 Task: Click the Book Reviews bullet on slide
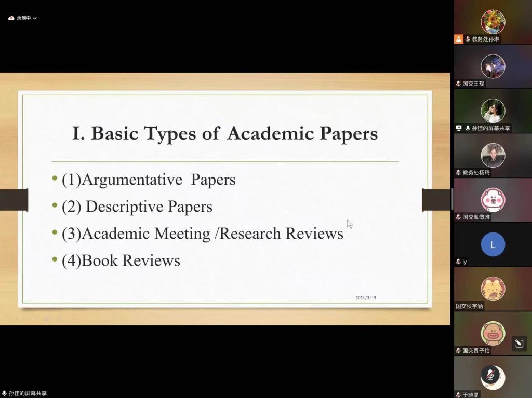pos(121,260)
